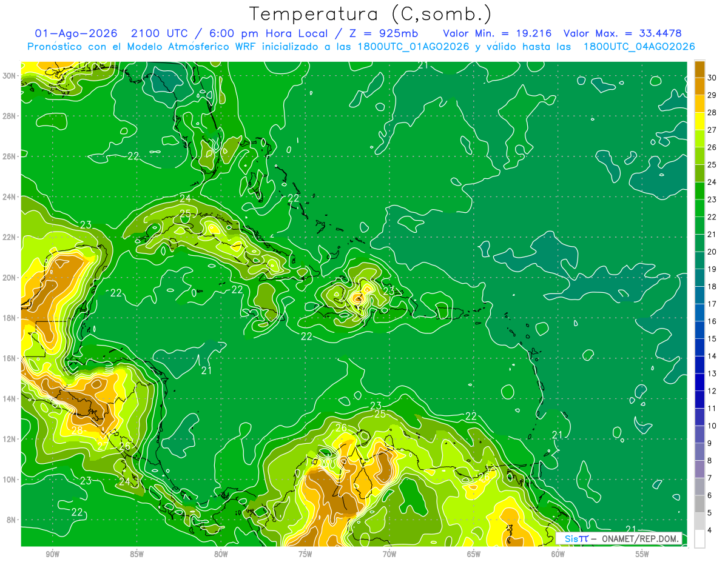
Task: Click the '20N' latitude label
Action: (x=10, y=278)
